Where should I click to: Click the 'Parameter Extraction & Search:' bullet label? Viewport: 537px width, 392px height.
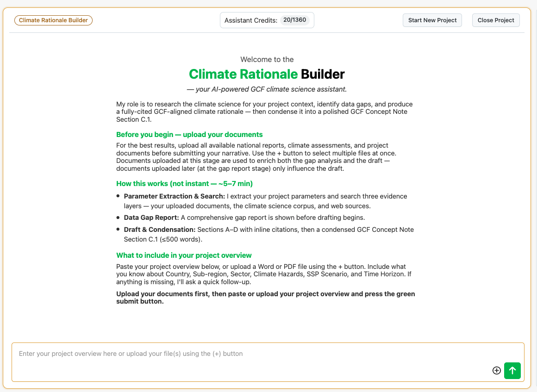tap(175, 196)
